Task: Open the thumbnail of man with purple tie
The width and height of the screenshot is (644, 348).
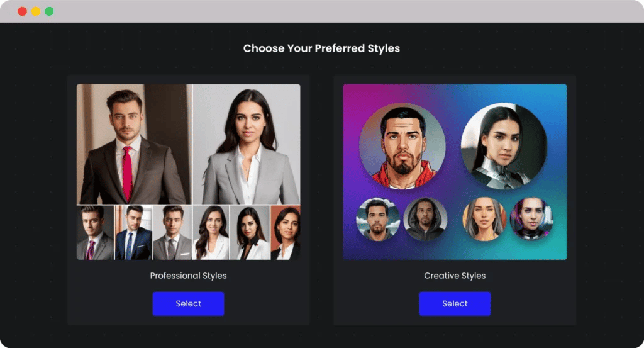Action: tap(96, 233)
